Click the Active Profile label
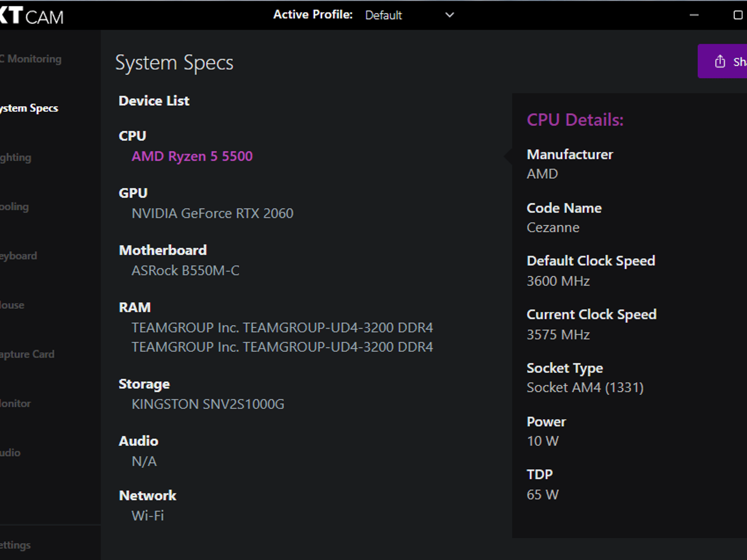The image size is (747, 560). coord(313,15)
